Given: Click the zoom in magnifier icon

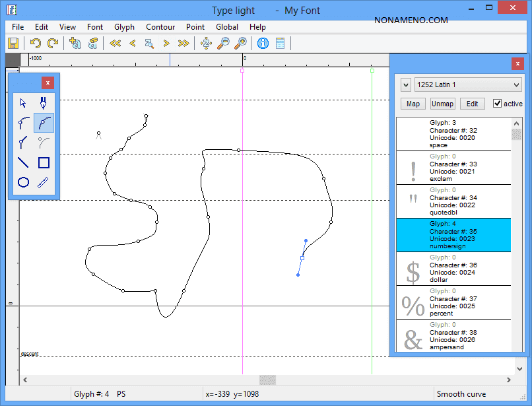Looking at the screenshot, I should 241,44.
